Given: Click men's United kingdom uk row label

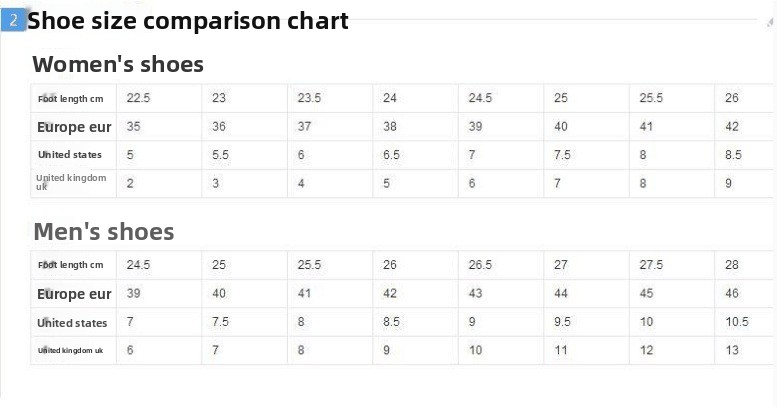Looking at the screenshot, I should [71, 350].
